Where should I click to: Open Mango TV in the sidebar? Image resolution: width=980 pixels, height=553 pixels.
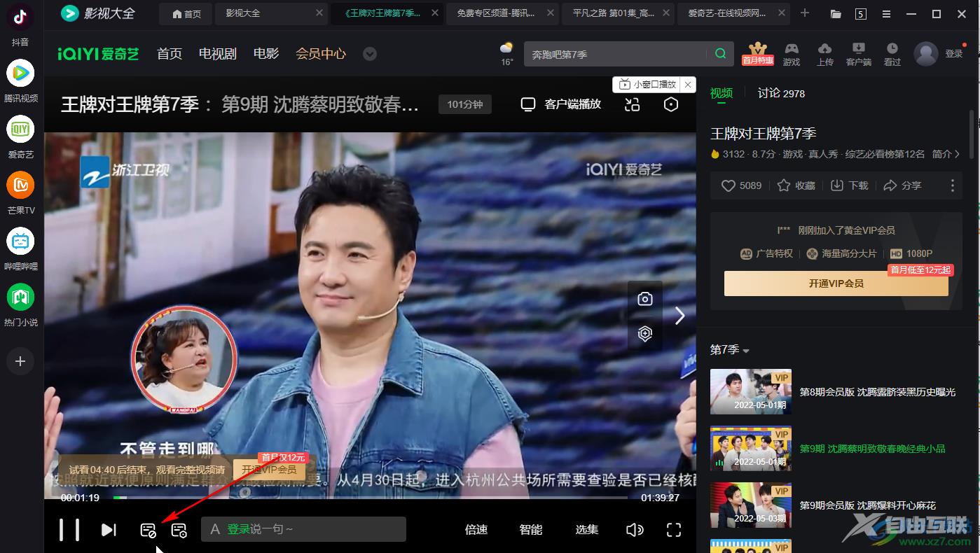point(20,185)
